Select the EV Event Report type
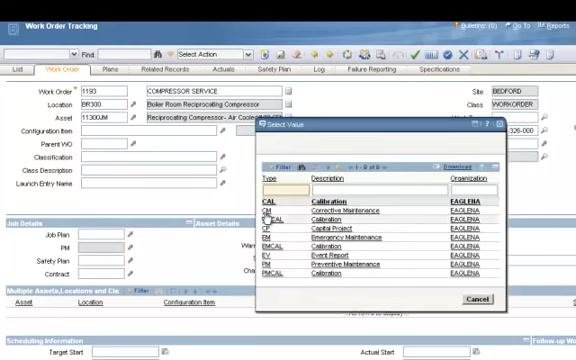The height and width of the screenshot is (360, 576). pyautogui.click(x=266, y=255)
